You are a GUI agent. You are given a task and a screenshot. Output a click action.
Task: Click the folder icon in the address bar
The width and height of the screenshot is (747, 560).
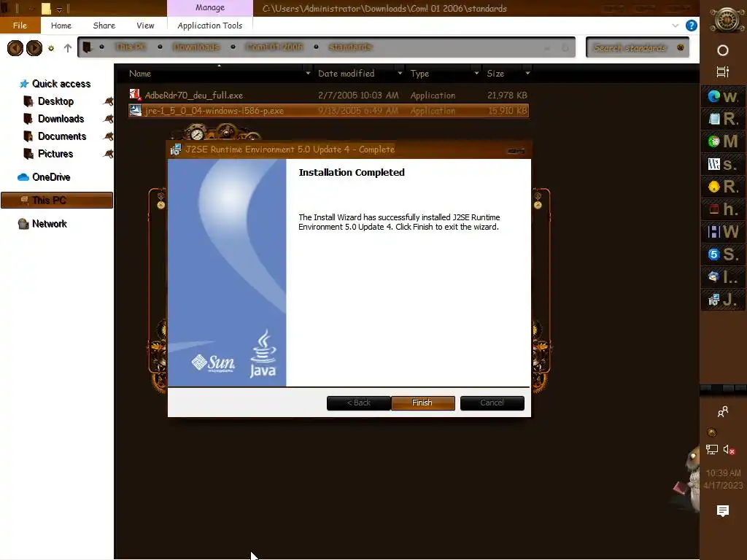(87, 47)
